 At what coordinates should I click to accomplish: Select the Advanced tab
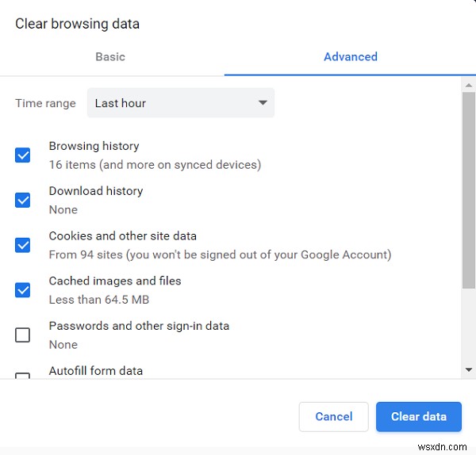coord(351,57)
